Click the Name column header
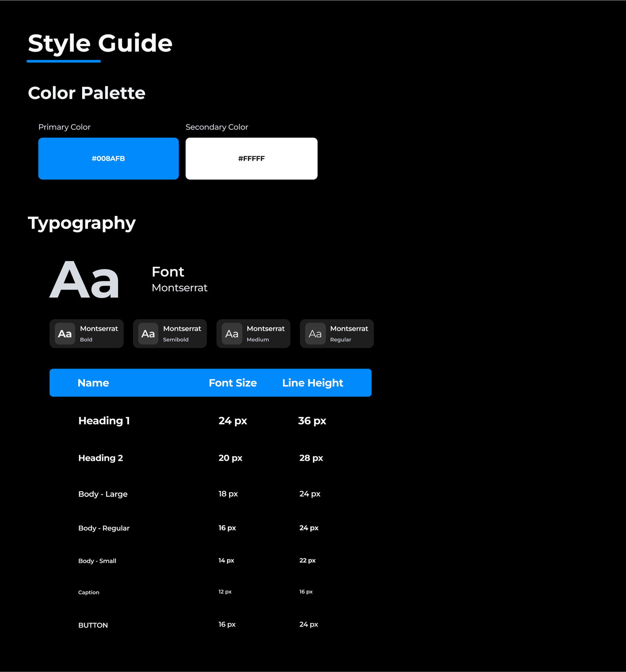626x672 pixels. pos(93,383)
